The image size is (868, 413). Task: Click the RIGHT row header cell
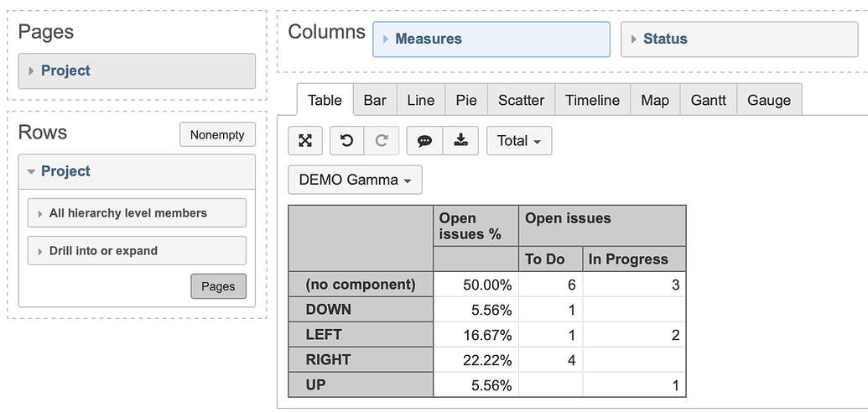coord(361,360)
